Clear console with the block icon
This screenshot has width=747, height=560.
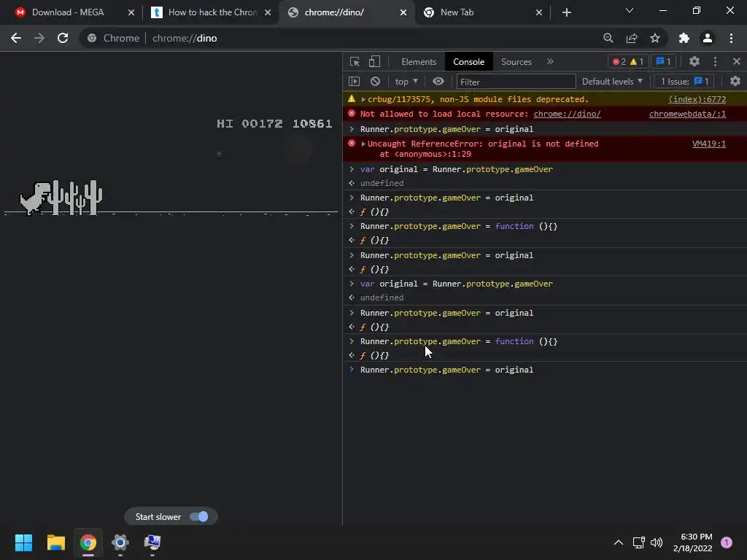pyautogui.click(x=376, y=82)
